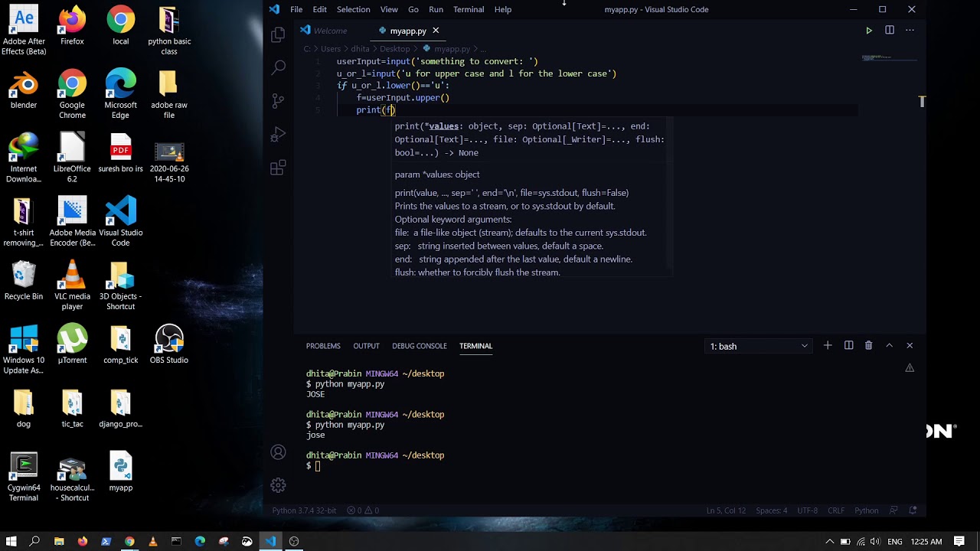Maximize the terminal panel size
Screen dimensions: 980x551
pyautogui.click(x=889, y=346)
